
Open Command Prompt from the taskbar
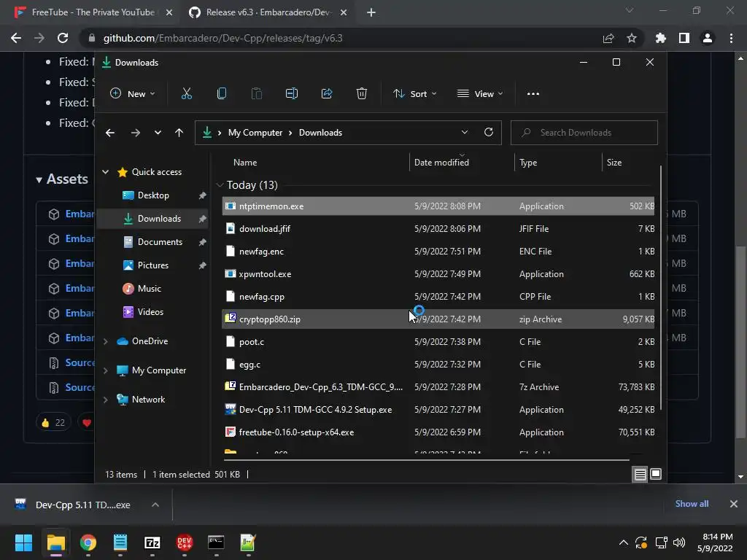(216, 542)
